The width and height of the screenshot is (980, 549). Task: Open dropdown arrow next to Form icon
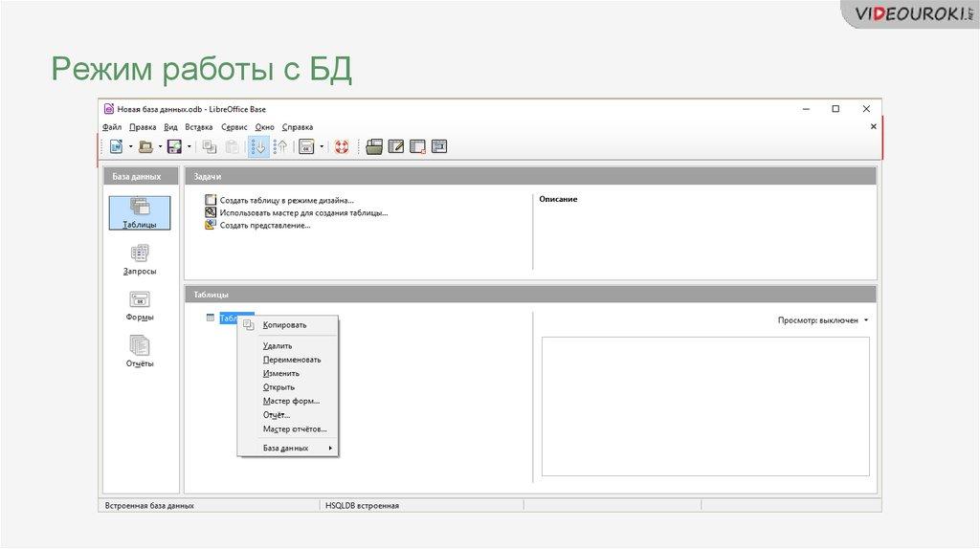323,146
